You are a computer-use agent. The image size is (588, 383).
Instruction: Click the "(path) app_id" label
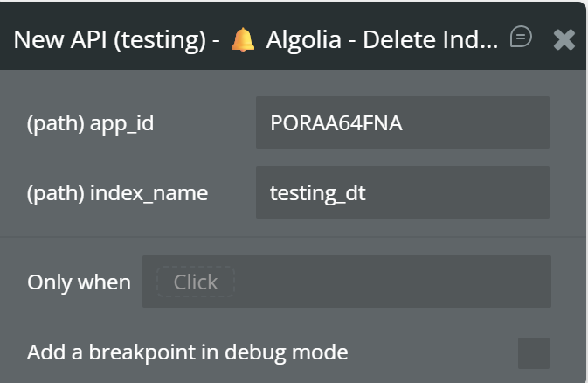[91, 123]
